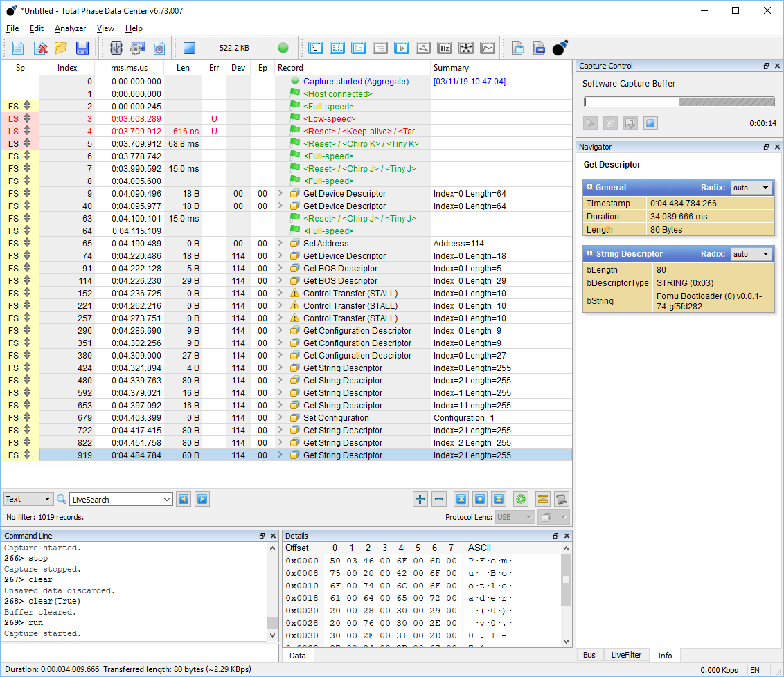Click the Software Capture Buffer progress bar
Image resolution: width=784 pixels, height=677 pixels.
click(x=679, y=102)
